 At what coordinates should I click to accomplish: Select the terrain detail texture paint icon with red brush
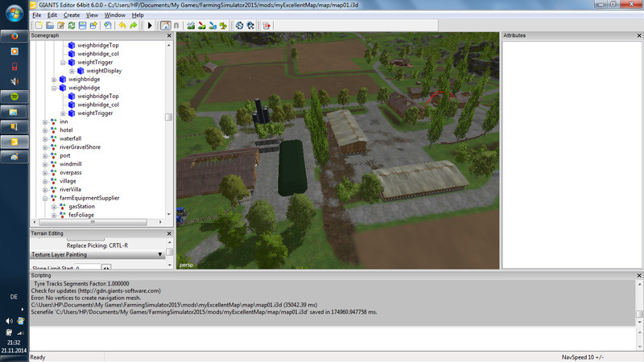coord(202,26)
